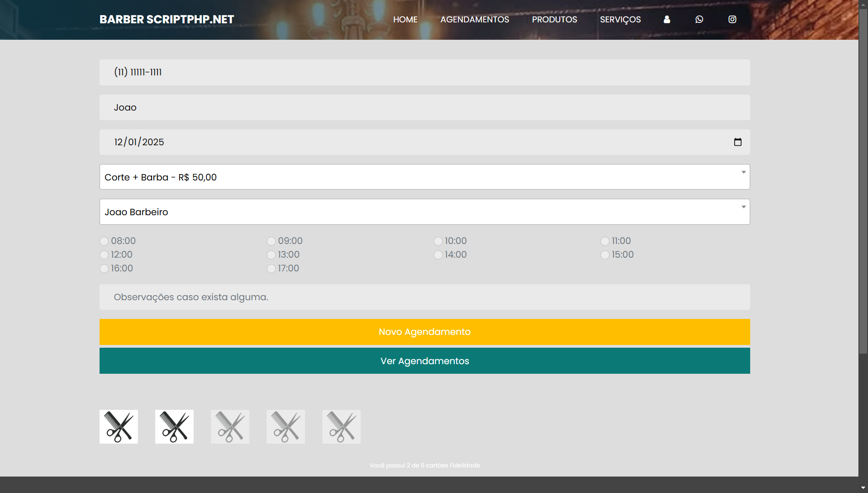Open the user profile icon in navbar

(667, 20)
